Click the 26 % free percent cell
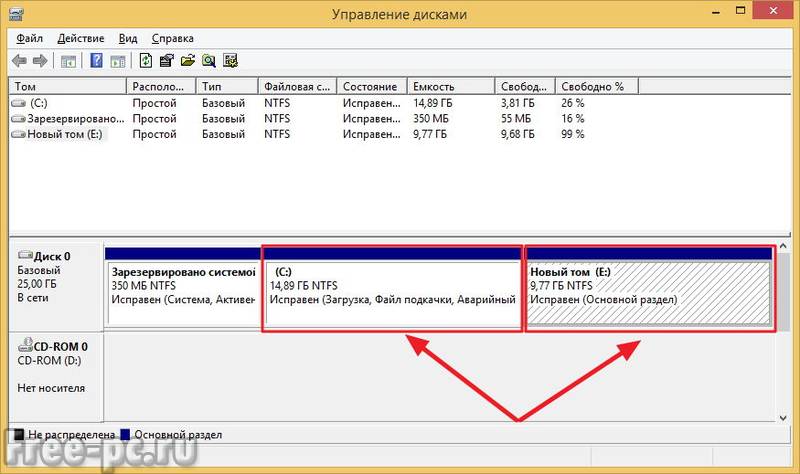The width and height of the screenshot is (800, 474). point(572,103)
